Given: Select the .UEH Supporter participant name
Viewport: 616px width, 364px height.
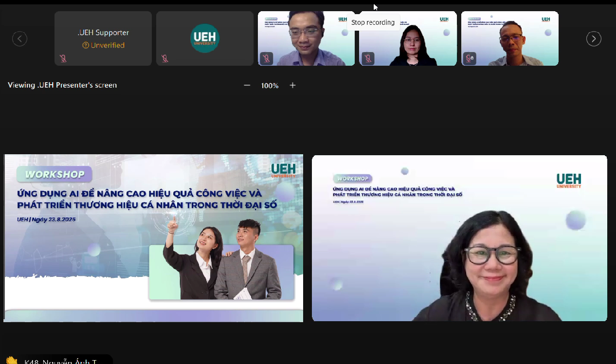Looking at the screenshot, I should tap(103, 33).
